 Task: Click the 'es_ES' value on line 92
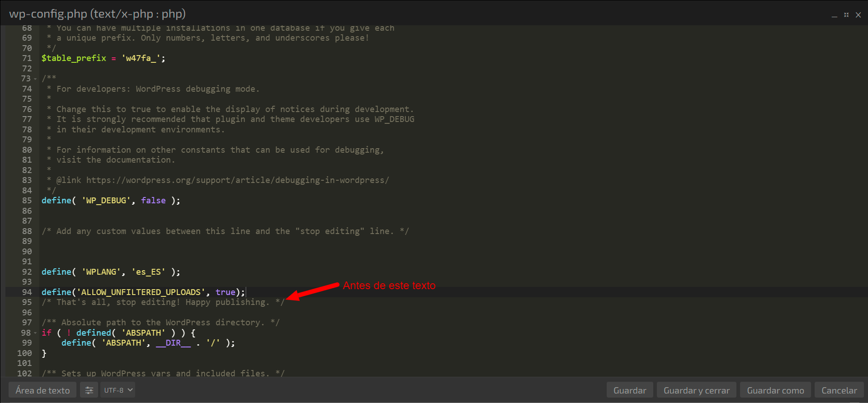(x=148, y=272)
